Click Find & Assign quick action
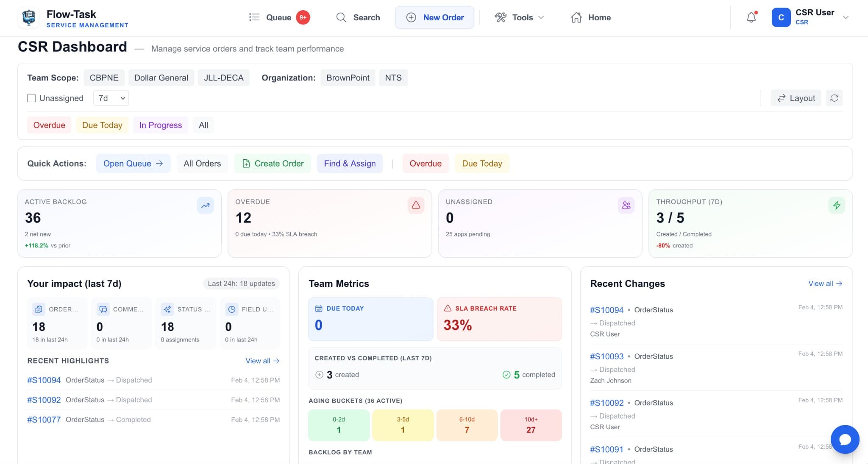868x464 pixels. (350, 164)
